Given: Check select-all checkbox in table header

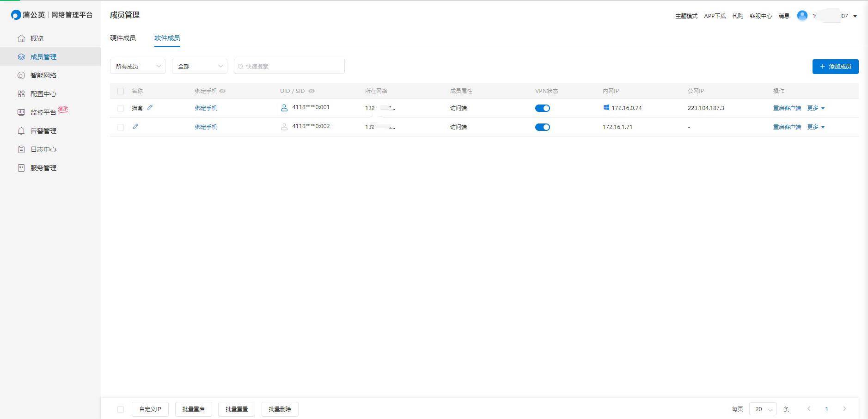Looking at the screenshot, I should tap(121, 91).
